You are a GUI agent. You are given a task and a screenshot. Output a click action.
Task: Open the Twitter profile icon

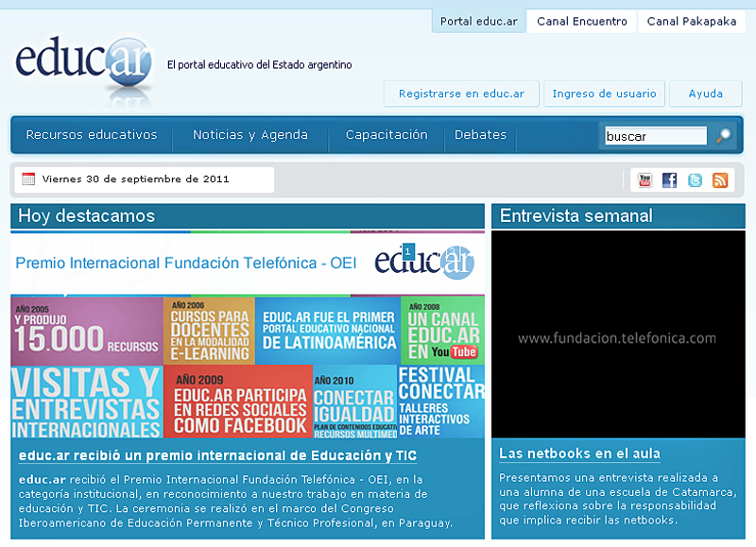click(x=695, y=180)
